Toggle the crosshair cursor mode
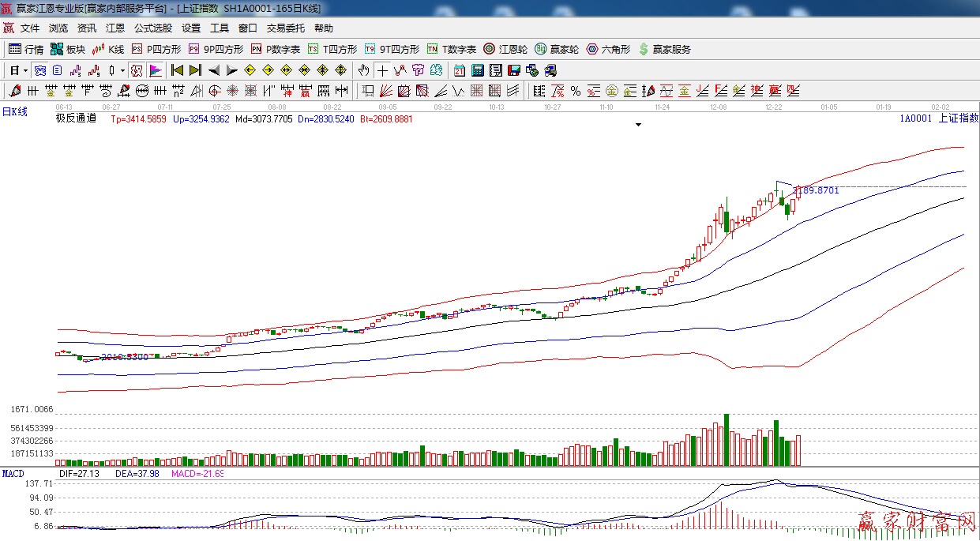The width and height of the screenshot is (980, 541). pyautogui.click(x=382, y=70)
